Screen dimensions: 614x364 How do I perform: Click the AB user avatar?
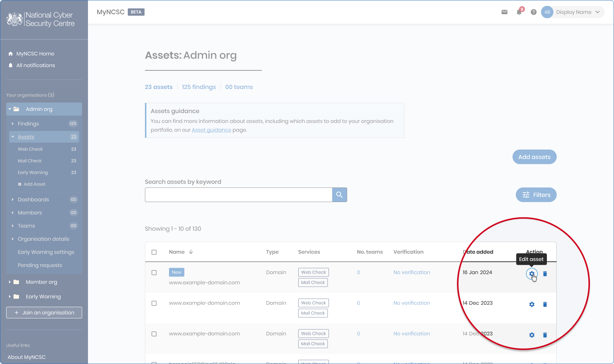point(547,12)
